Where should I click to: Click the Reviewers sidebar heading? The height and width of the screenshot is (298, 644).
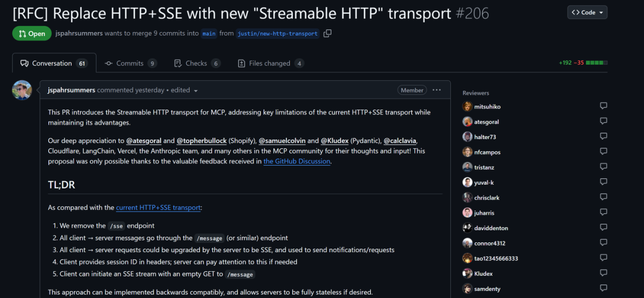point(476,93)
